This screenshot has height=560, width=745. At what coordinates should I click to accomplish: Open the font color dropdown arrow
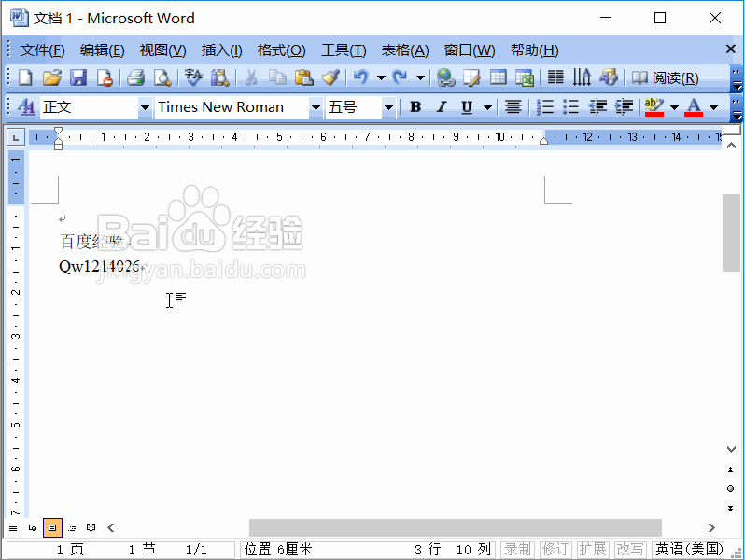(713, 108)
